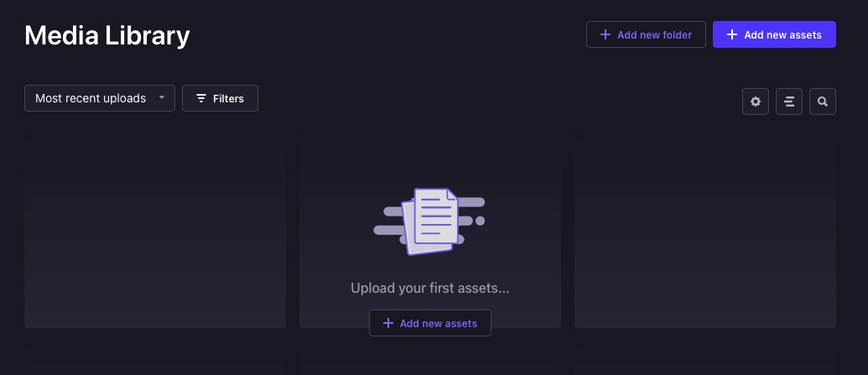
Task: Open the search magnifier icon
Action: [x=823, y=102]
